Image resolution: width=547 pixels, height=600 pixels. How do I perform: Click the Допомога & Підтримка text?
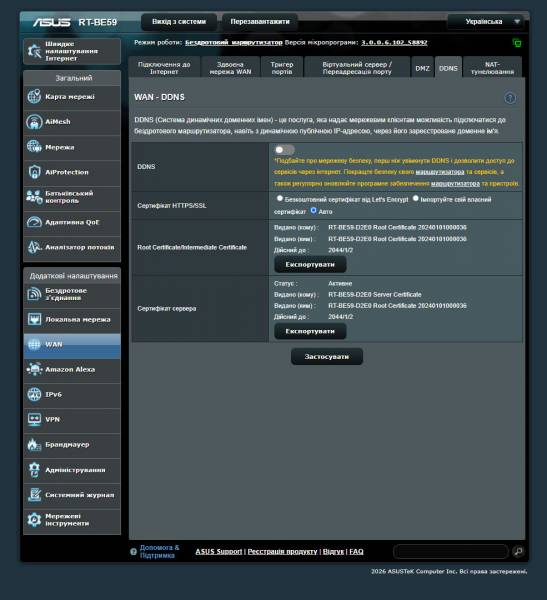point(159,551)
